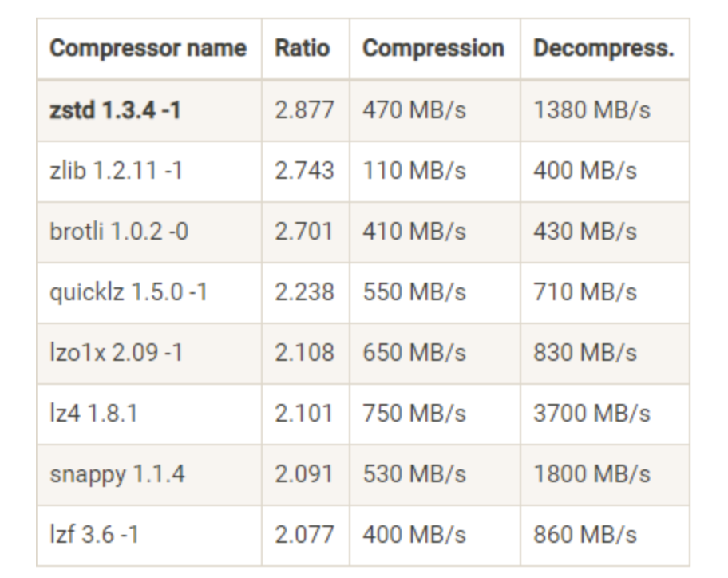Viewport: 728px width, 578px height.
Task: Select the zstd 1.3.4 -1 cell
Action: pyautogui.click(x=148, y=110)
